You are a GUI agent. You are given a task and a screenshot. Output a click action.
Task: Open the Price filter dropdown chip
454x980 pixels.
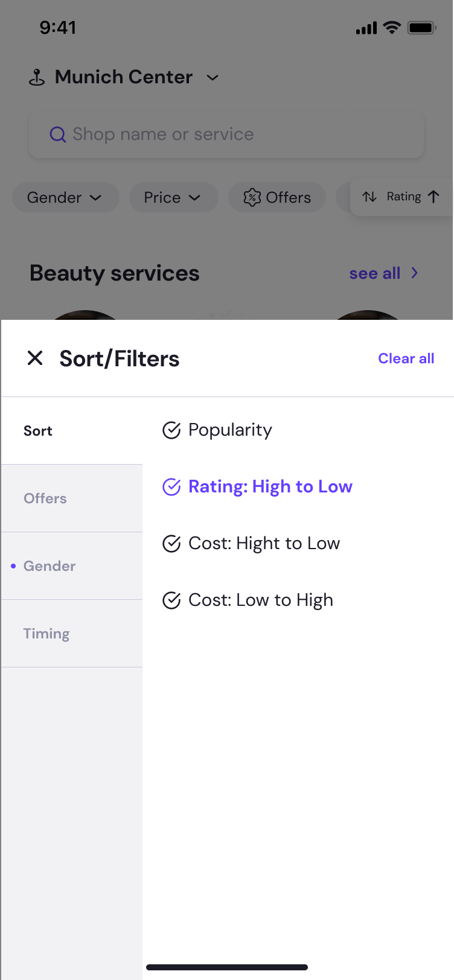click(x=173, y=197)
